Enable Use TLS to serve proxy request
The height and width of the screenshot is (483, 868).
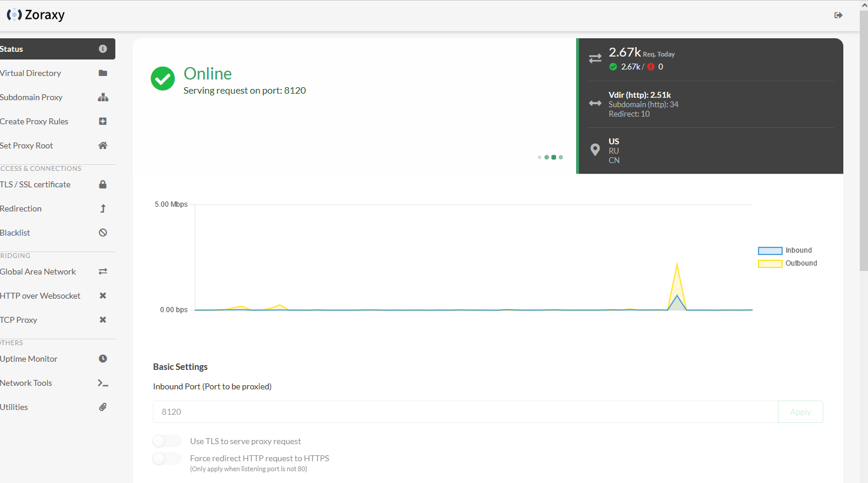pyautogui.click(x=167, y=441)
